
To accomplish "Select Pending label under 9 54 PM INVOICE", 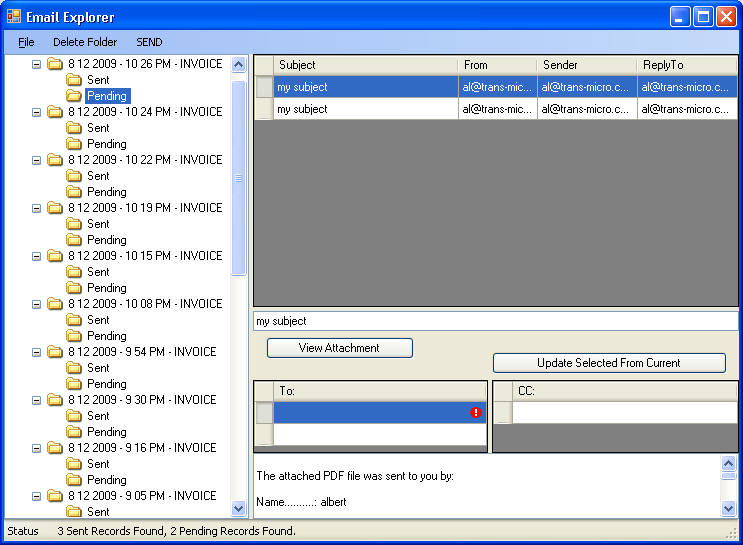I will [x=107, y=384].
